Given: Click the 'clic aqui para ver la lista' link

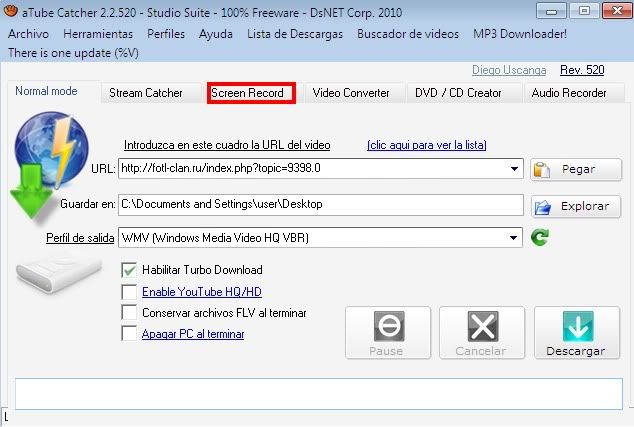Looking at the screenshot, I should click(x=427, y=145).
